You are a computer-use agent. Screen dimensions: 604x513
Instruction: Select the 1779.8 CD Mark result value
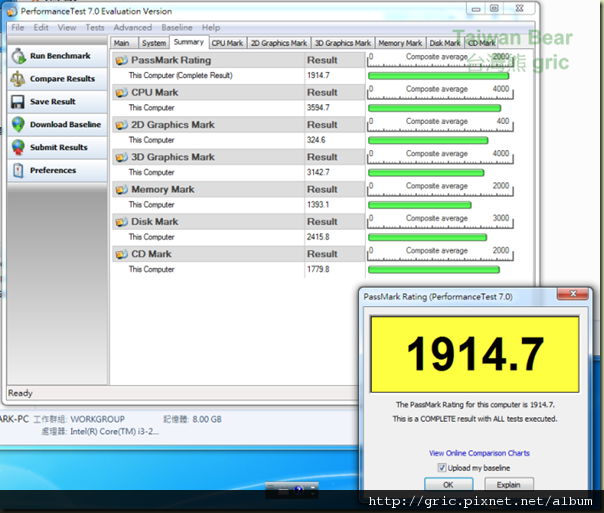click(x=318, y=270)
